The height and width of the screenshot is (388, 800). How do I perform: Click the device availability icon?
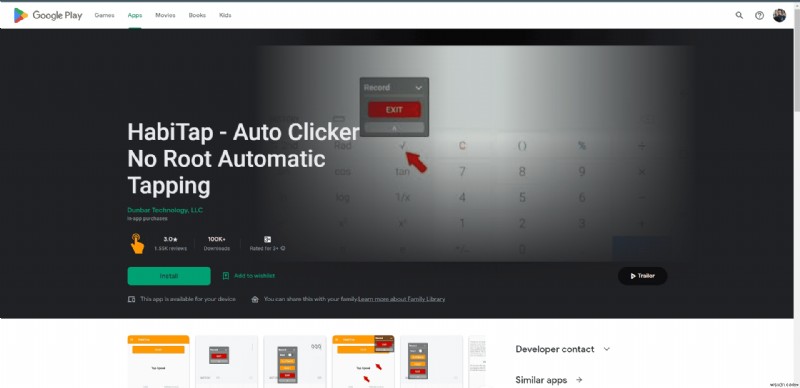click(131, 299)
